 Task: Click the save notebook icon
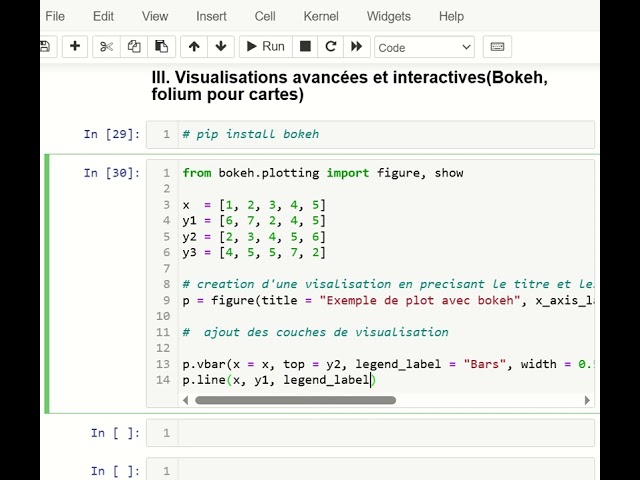click(x=45, y=47)
